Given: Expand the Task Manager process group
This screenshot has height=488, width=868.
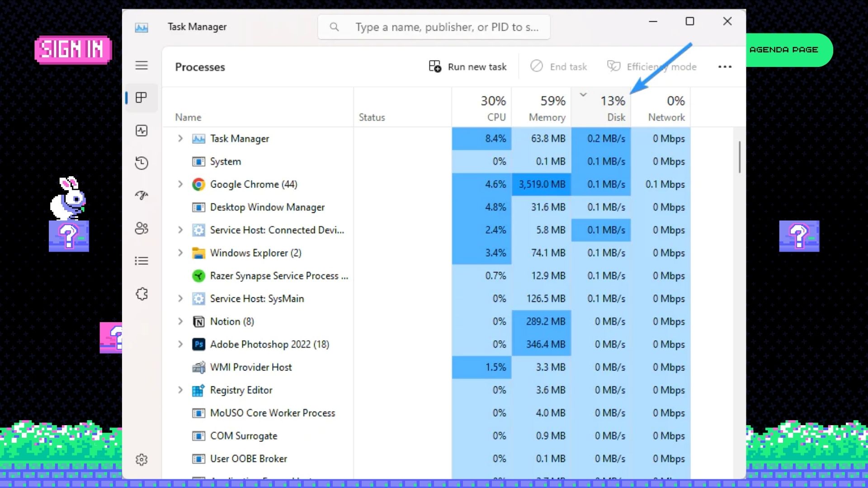Looking at the screenshot, I should (x=180, y=138).
